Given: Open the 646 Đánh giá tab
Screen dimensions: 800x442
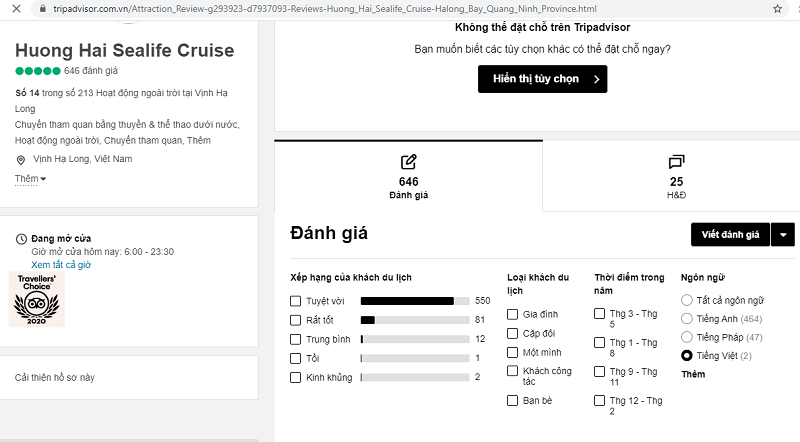Looking at the screenshot, I should 408,176.
